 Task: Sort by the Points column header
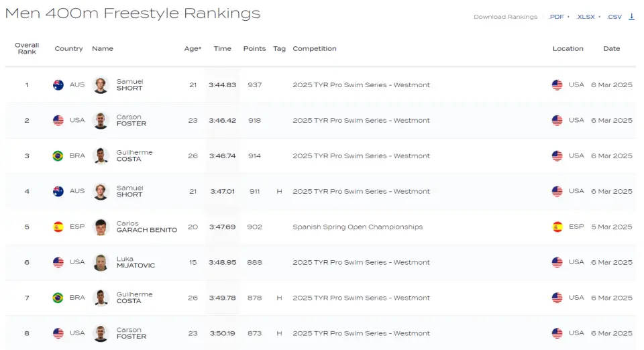click(x=254, y=48)
